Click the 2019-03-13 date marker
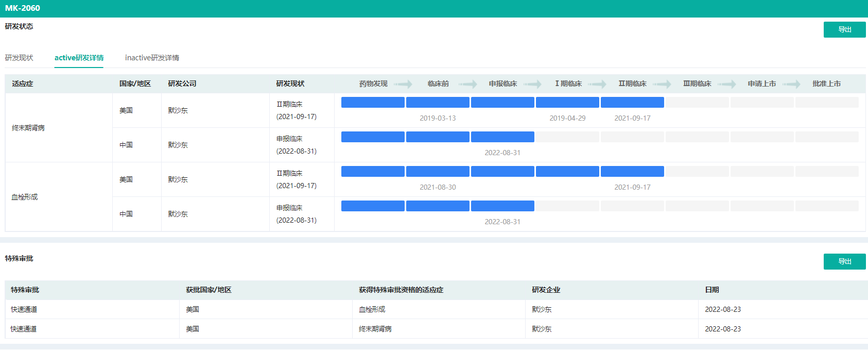868x350 pixels. (438, 118)
